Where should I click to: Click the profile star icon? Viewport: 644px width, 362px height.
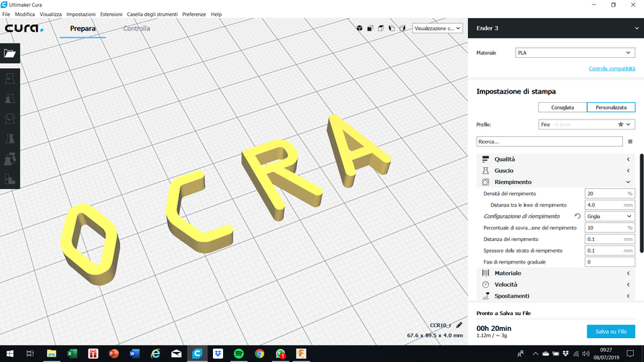click(x=621, y=125)
